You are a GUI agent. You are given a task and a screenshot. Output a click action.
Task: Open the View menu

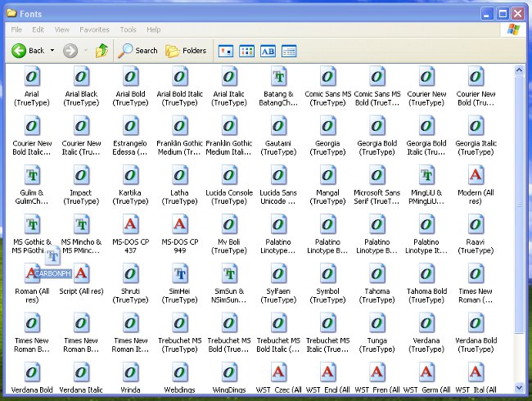click(61, 29)
